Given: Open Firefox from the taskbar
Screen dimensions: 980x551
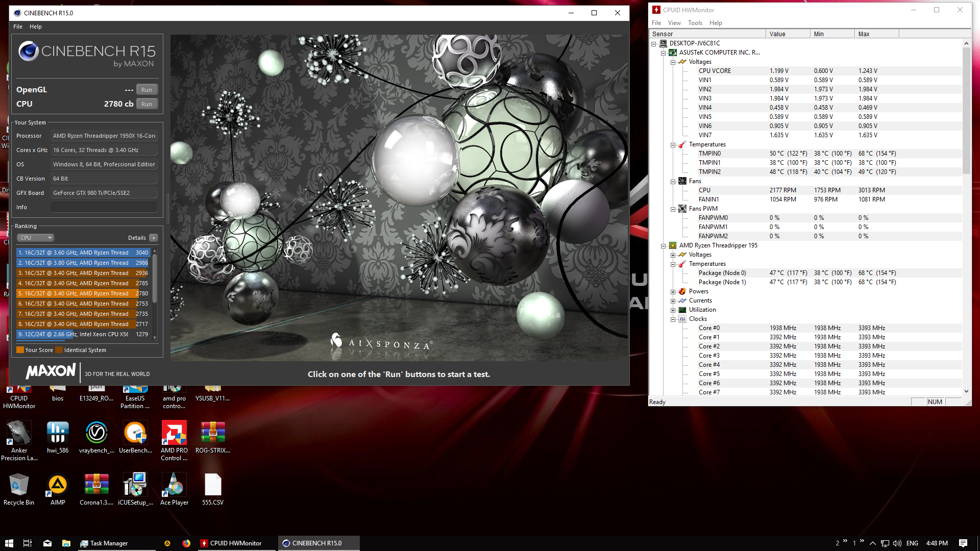Looking at the screenshot, I should pyautogui.click(x=186, y=543).
